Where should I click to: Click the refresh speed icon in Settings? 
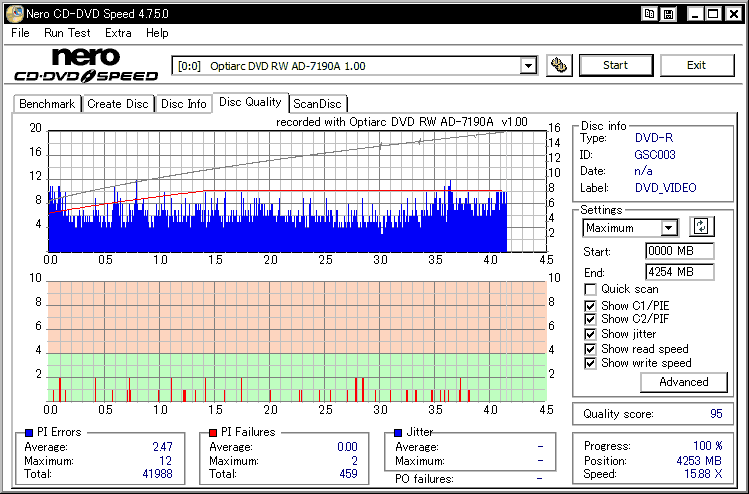(701, 227)
